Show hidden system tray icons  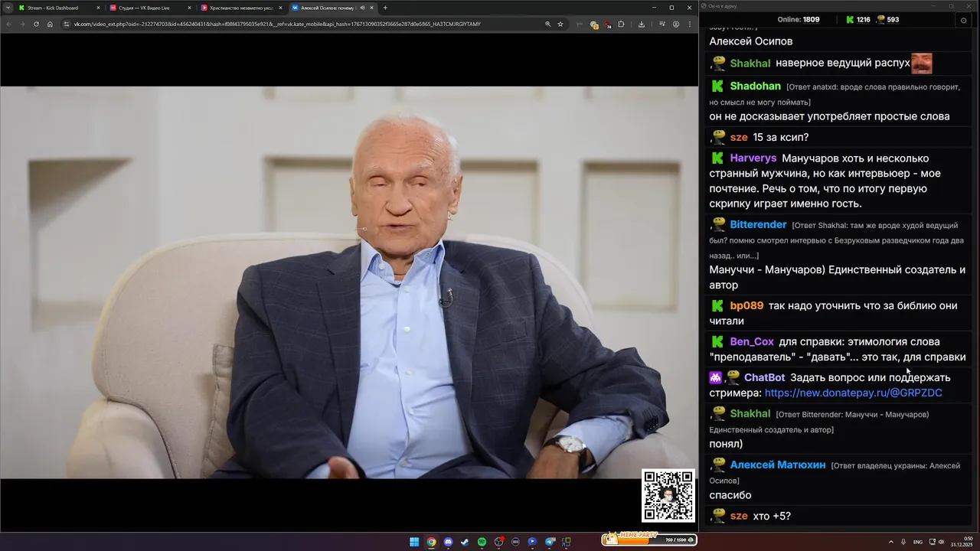pyautogui.click(x=891, y=542)
